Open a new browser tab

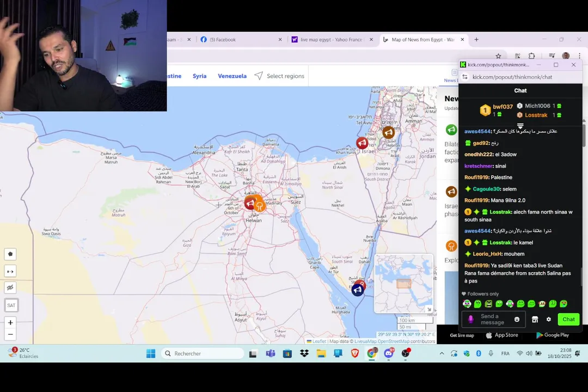coord(476,39)
